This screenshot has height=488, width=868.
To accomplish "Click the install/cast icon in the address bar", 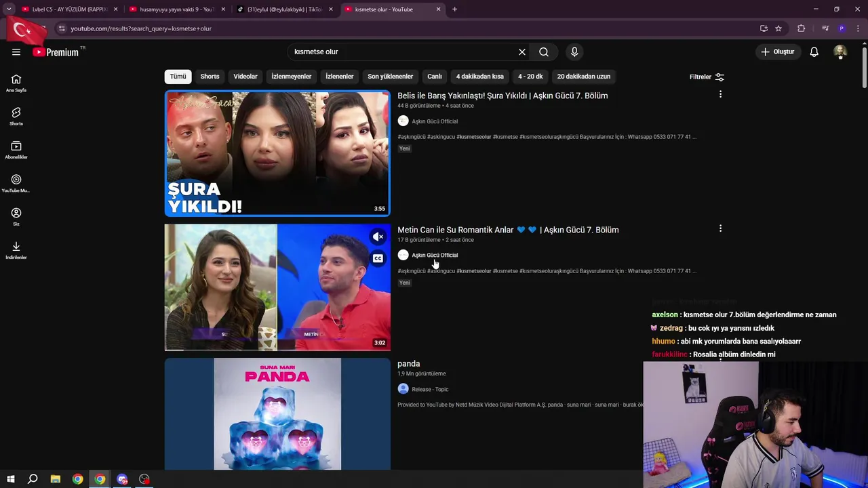I will [764, 28].
